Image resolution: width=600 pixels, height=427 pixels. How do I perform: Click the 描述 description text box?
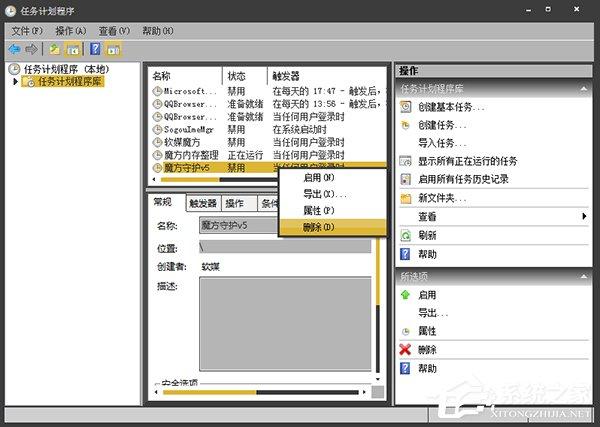pyautogui.click(x=285, y=324)
